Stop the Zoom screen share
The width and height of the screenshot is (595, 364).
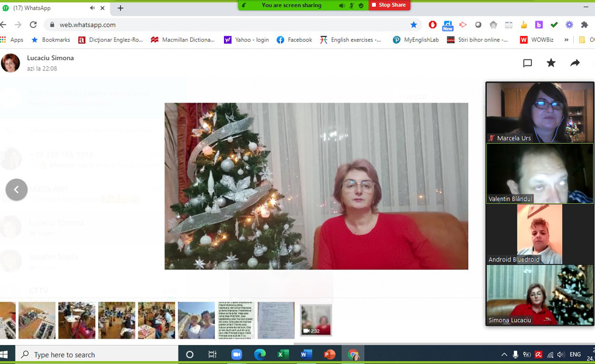coord(389,5)
